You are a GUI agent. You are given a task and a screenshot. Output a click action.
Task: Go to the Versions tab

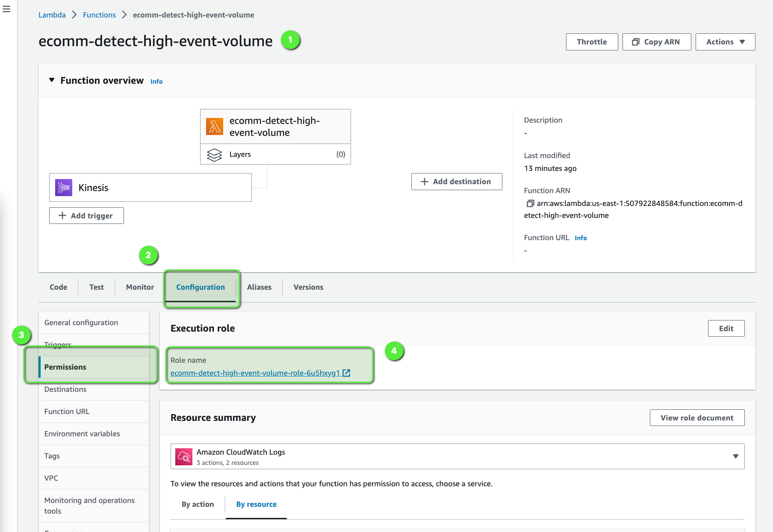308,287
